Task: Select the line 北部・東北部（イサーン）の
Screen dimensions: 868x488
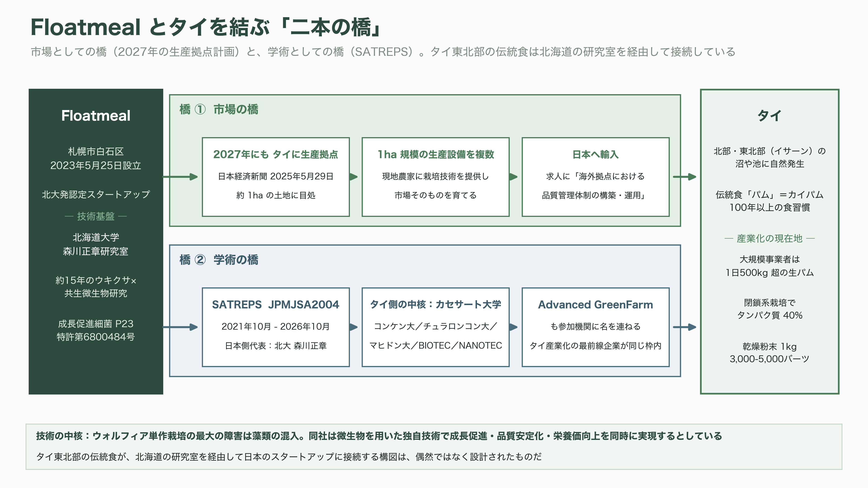Action: [770, 151]
